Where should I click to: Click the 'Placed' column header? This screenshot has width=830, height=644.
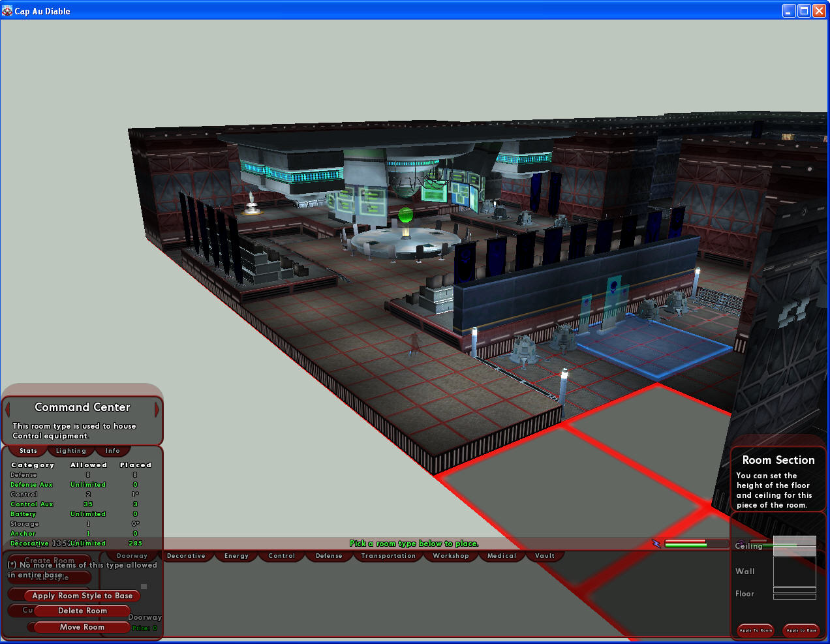coord(136,465)
